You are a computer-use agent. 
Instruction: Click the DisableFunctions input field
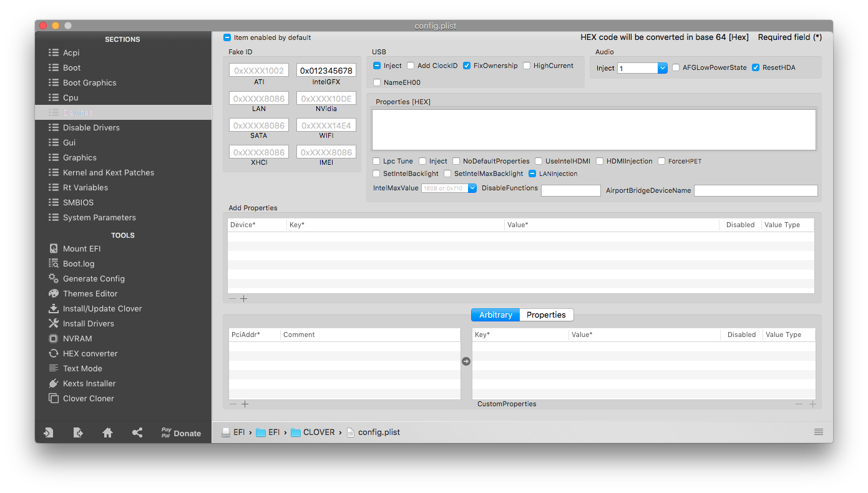click(571, 190)
